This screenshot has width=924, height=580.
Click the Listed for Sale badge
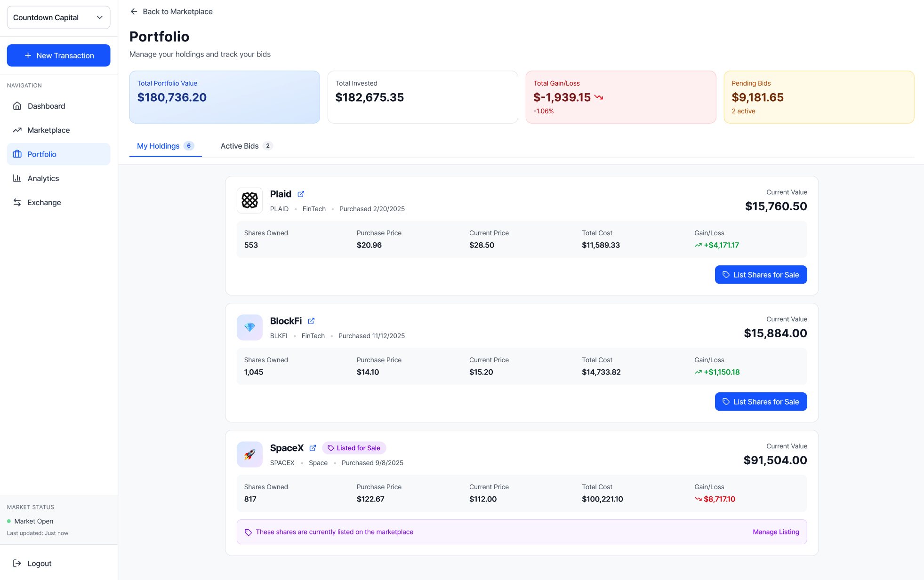pyautogui.click(x=354, y=448)
